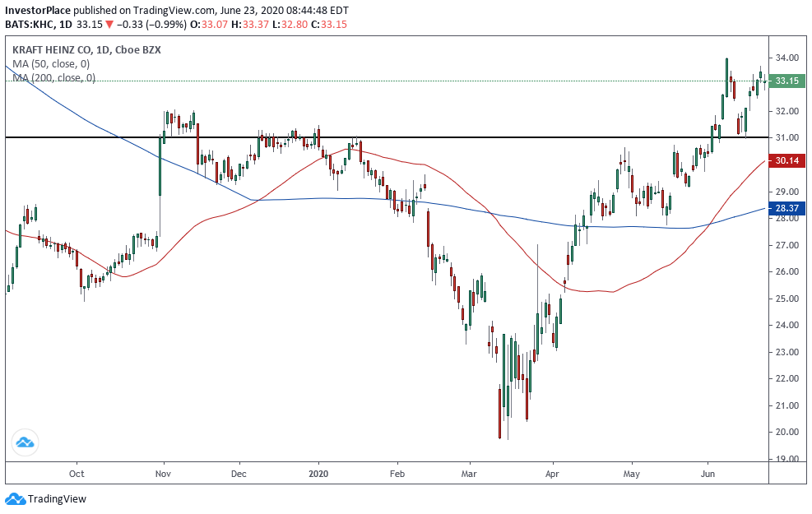The image size is (812, 514).
Task: Click the −0.33 (−0.99%) change value
Action: click(x=151, y=25)
